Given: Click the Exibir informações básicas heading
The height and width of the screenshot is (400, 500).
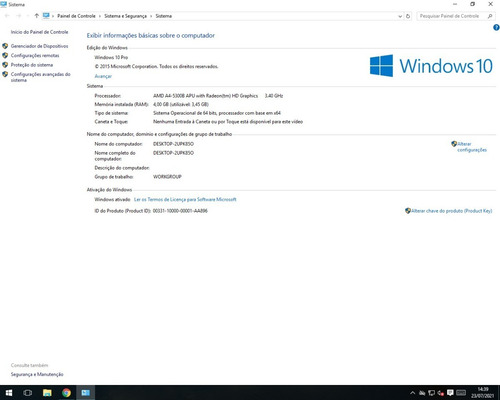Looking at the screenshot, I should [x=151, y=35].
